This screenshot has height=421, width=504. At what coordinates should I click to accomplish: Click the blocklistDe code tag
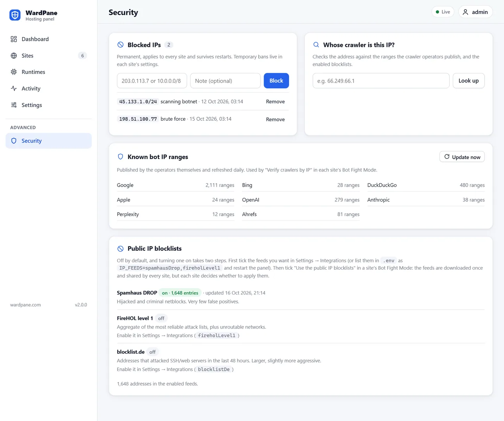[214, 369]
